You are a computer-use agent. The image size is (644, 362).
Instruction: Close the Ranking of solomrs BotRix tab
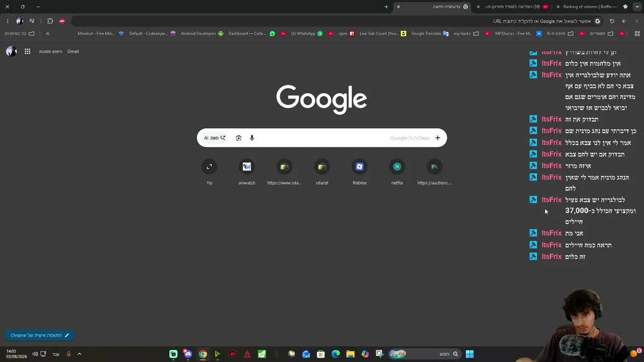pos(558,7)
